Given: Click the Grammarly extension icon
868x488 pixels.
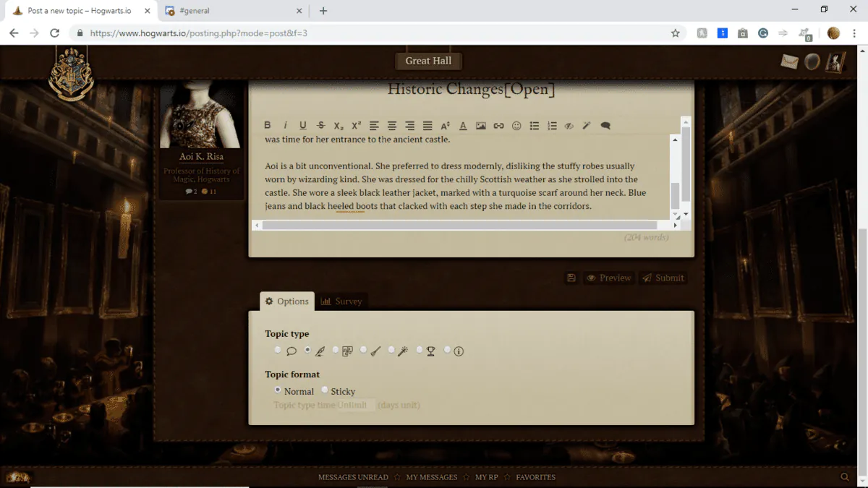Looking at the screenshot, I should click(x=763, y=33).
